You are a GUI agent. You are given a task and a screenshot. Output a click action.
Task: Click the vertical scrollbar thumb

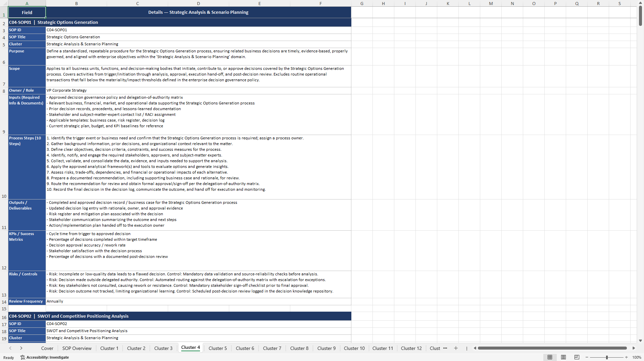click(640, 16)
